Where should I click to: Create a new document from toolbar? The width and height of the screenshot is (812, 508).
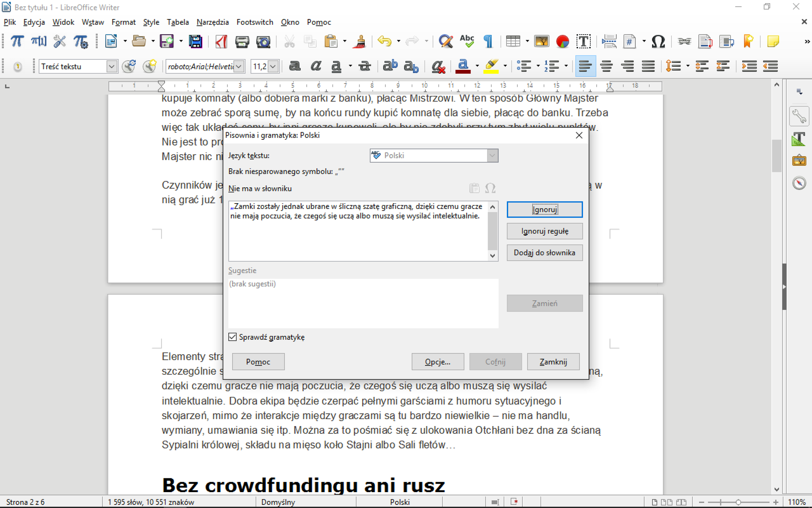[111, 41]
